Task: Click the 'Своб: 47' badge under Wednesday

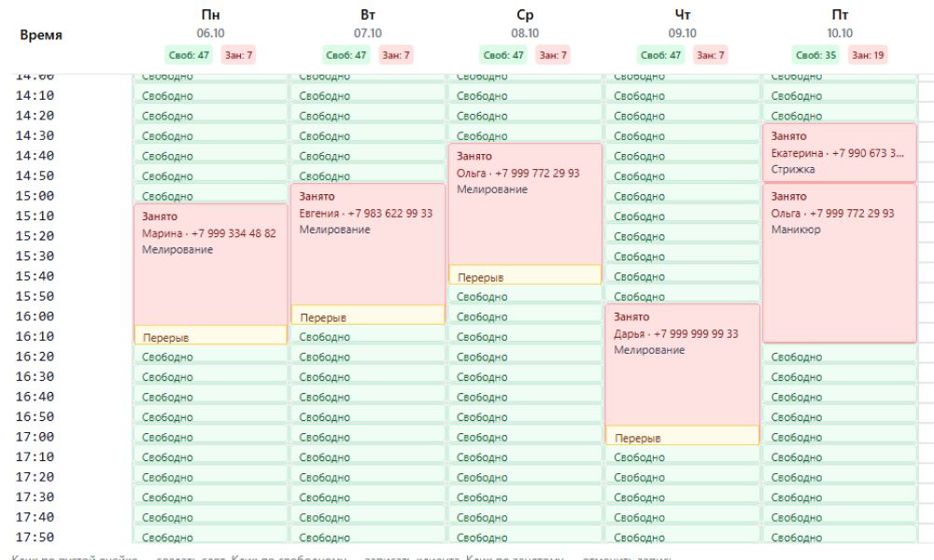Action: [502, 55]
